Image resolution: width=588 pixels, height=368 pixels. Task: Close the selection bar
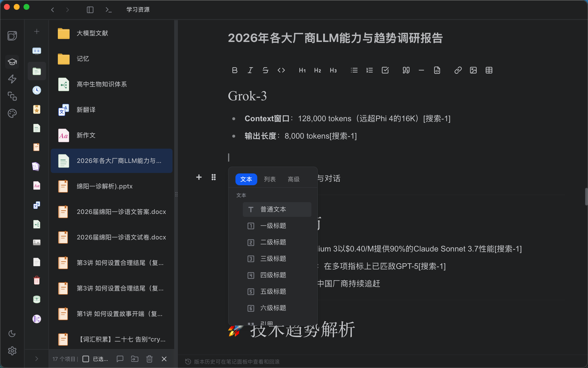click(164, 359)
